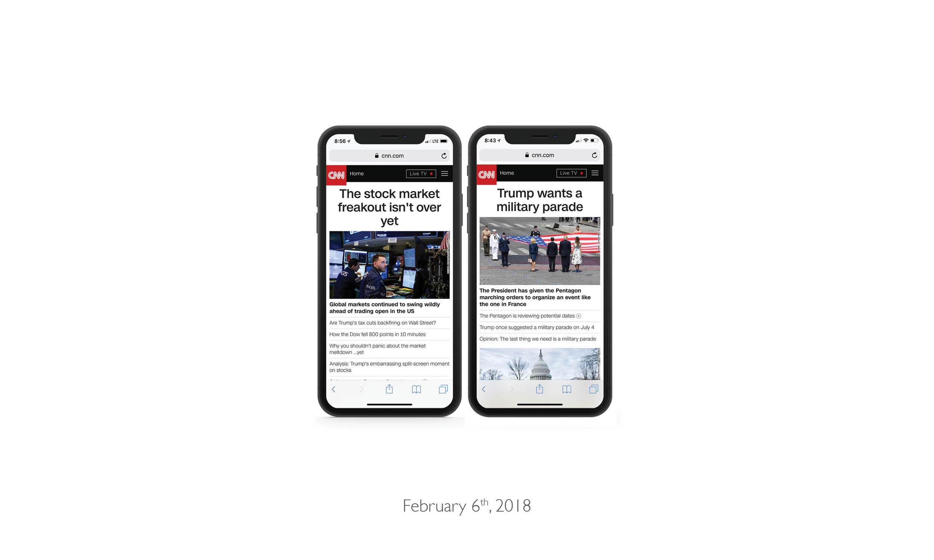Tap the CNN logo on left phone

pyautogui.click(x=336, y=173)
